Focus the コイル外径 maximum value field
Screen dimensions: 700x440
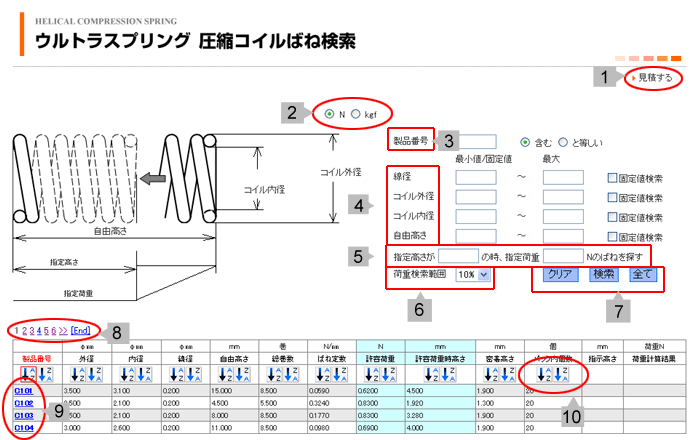[x=563, y=197]
